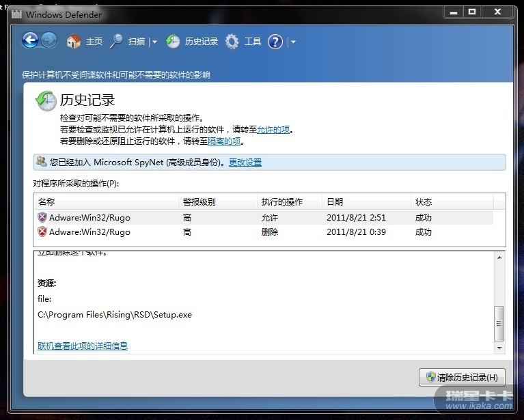Follow the 隔离的项 link
The width and height of the screenshot is (524, 420).
pos(224,141)
